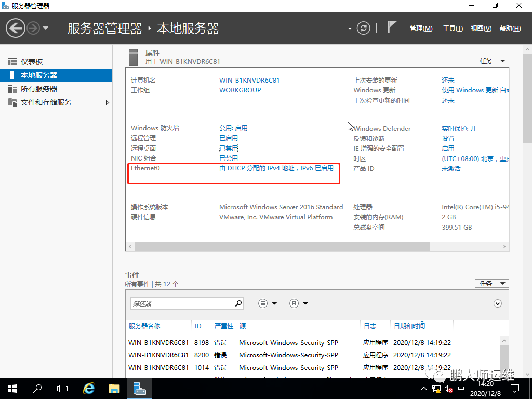
Task: Click properties horizontal scrollbar left arrow
Action: click(130, 247)
